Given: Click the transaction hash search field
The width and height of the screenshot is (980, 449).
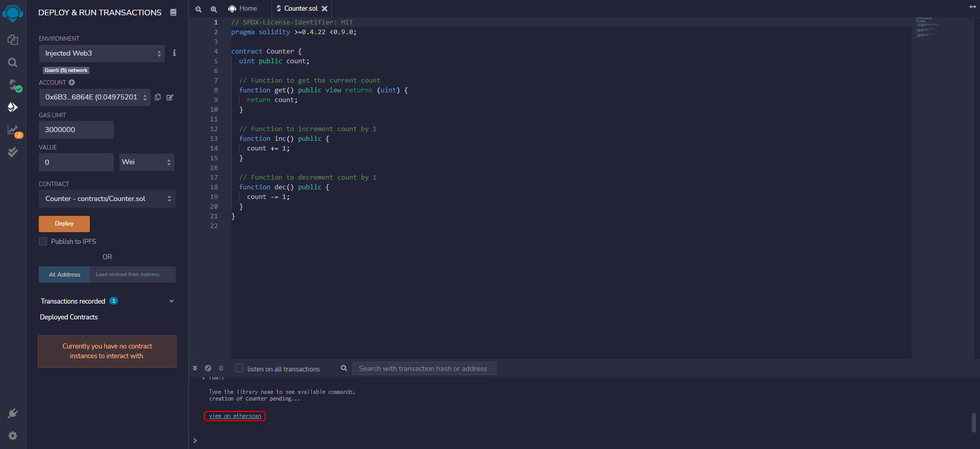Looking at the screenshot, I should pyautogui.click(x=424, y=368).
